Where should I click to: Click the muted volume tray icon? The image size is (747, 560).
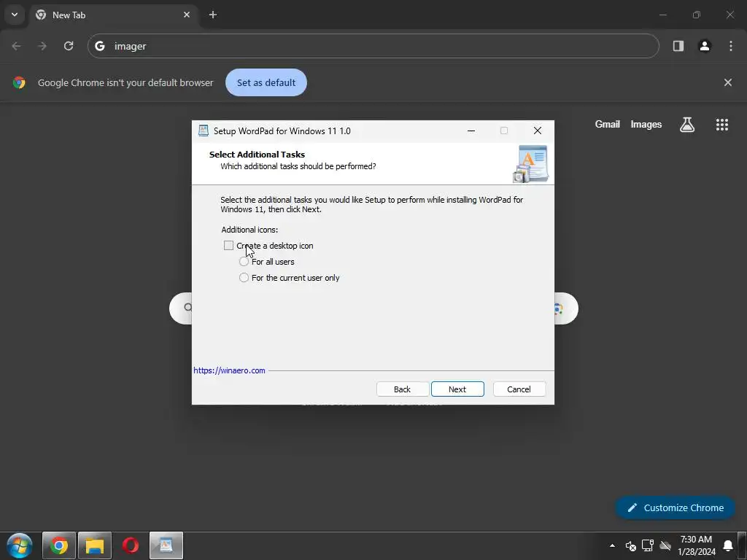631,545
